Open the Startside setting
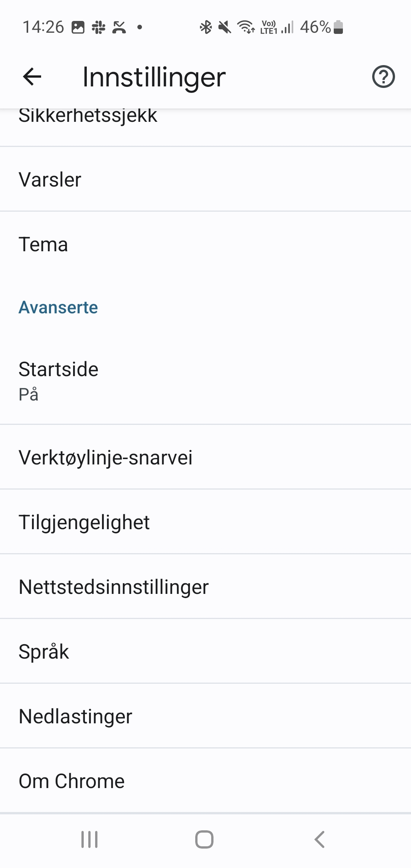Screen dimensions: 411x868 coord(205,381)
